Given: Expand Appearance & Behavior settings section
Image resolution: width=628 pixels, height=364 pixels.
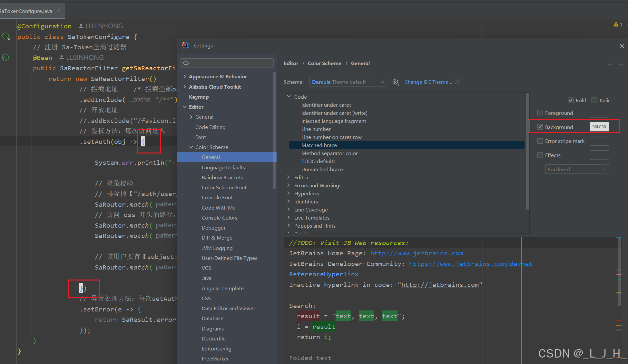Looking at the screenshot, I should click(185, 76).
